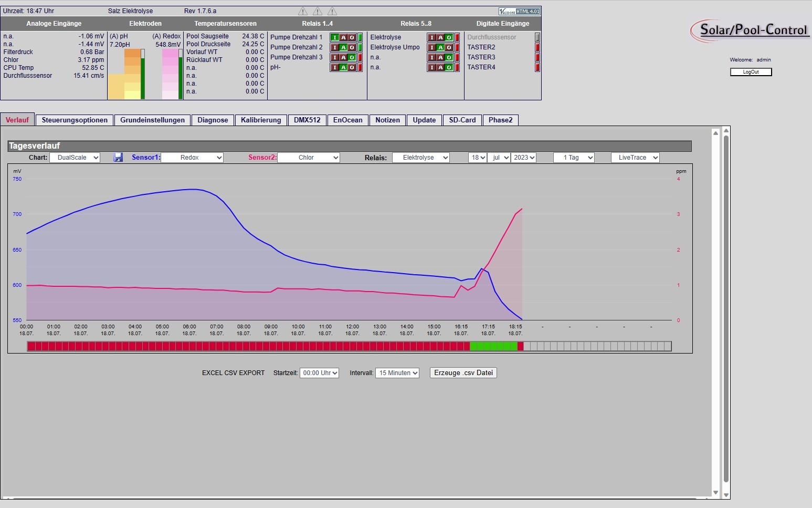The width and height of the screenshot is (812, 508).
Task: Click the Durchflusssensor gray status indicator
Action: pyautogui.click(x=537, y=37)
